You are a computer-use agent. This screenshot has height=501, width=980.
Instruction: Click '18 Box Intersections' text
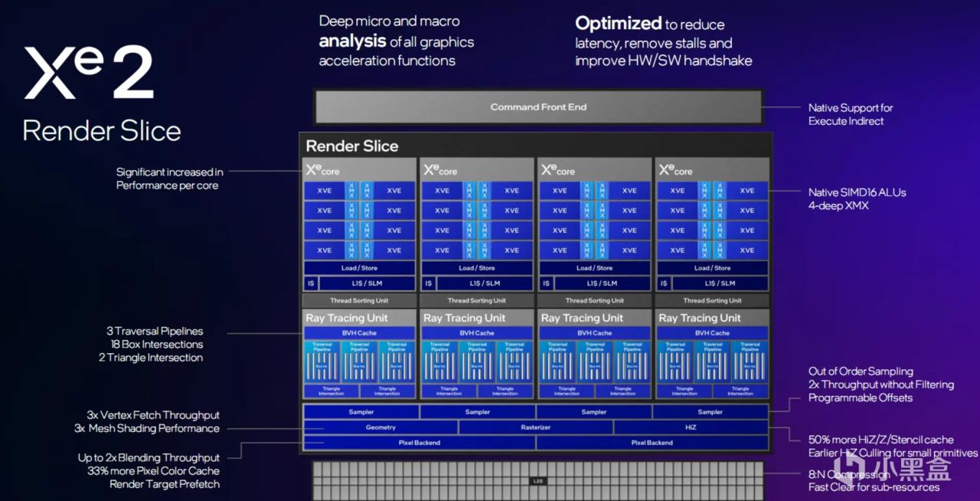[157, 345]
